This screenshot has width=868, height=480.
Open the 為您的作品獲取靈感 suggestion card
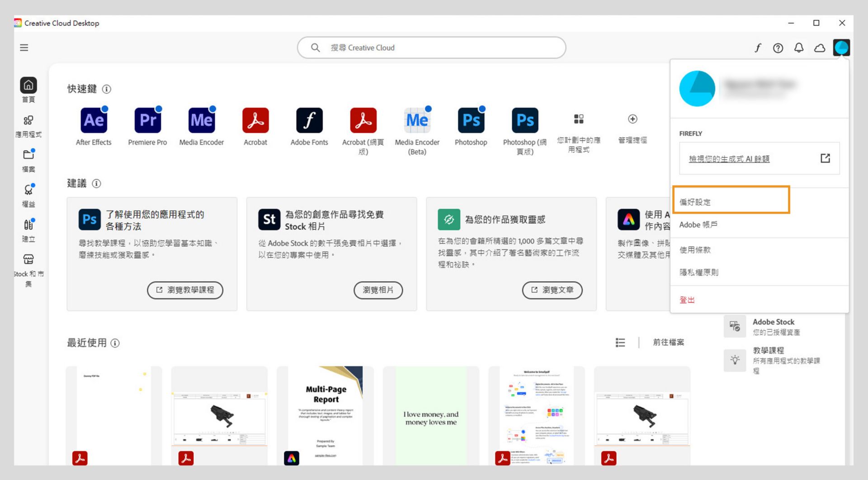[x=511, y=254]
